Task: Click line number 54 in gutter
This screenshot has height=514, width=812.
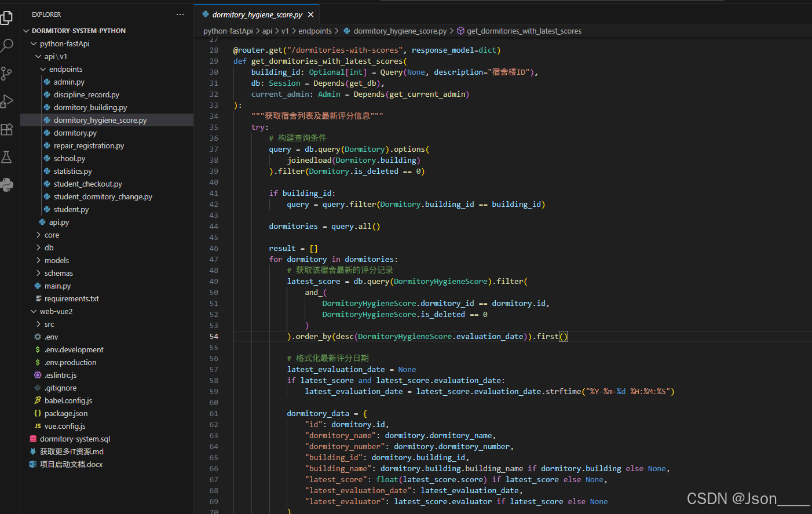Action: (214, 336)
